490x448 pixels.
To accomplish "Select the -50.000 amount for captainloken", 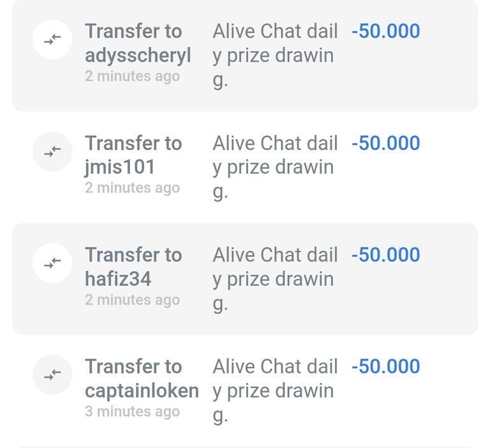I will pyautogui.click(x=385, y=366).
